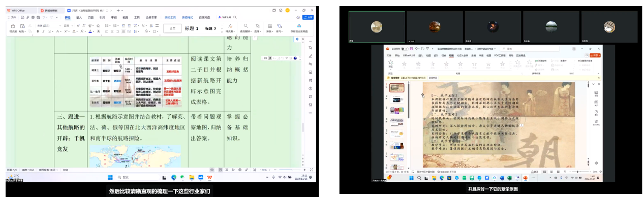This screenshot has height=197, width=644.
Task: Click the Bold formatting icon in WPS
Action: coord(38,31)
